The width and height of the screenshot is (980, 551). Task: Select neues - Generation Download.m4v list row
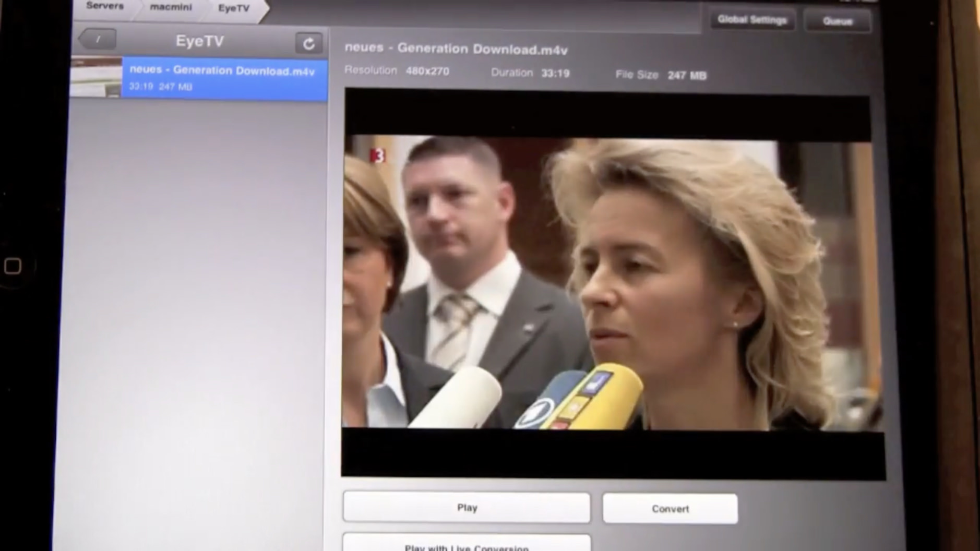tap(199, 78)
